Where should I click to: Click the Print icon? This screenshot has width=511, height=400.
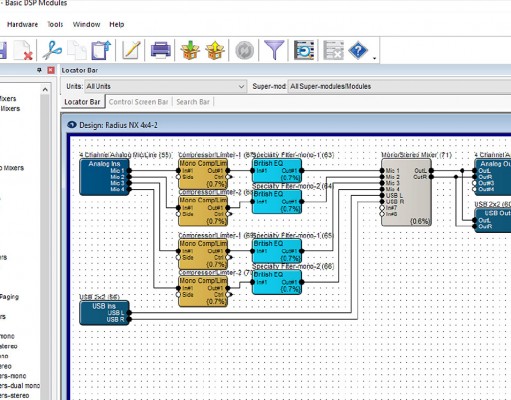tap(161, 50)
